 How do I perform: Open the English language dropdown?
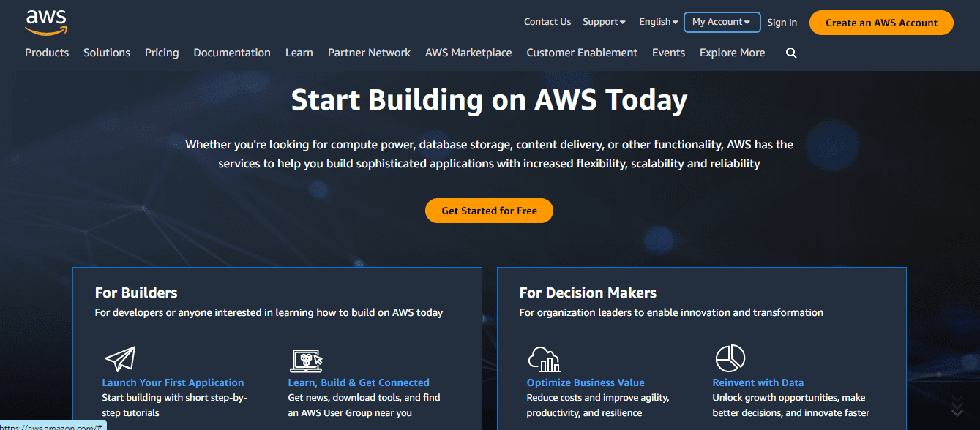tap(657, 22)
